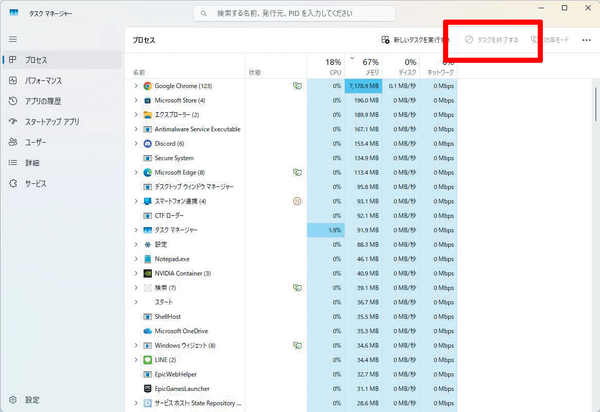Click efficiency leaf icon on Windows ウィジェット row
This screenshot has width=600, height=412.
tap(297, 345)
